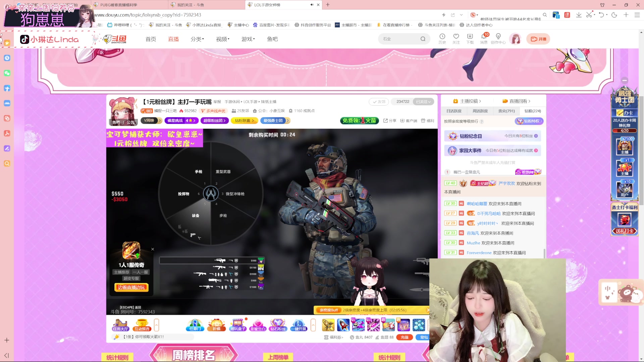Click 举报 report link beside title

point(217,102)
